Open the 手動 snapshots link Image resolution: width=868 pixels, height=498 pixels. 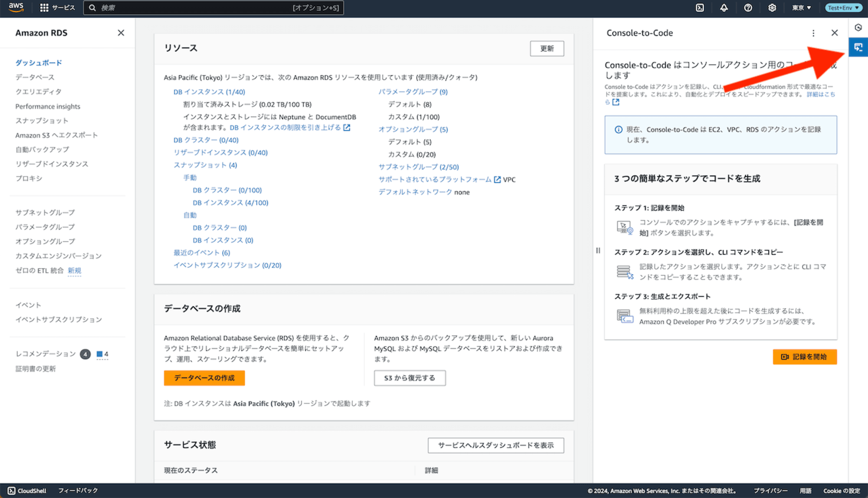click(x=190, y=178)
